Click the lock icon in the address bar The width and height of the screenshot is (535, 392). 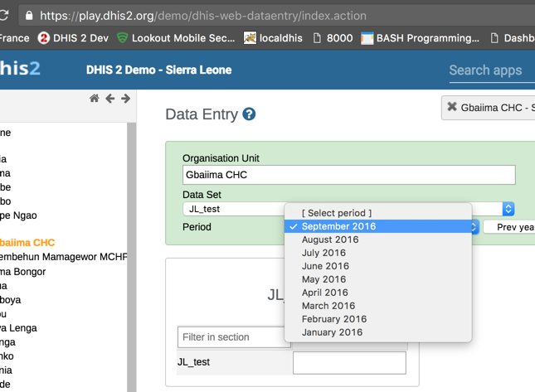coord(29,16)
